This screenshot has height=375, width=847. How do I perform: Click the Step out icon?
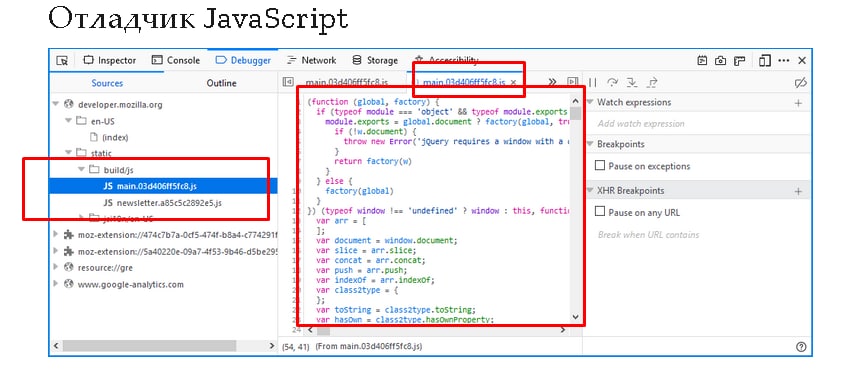(x=652, y=83)
